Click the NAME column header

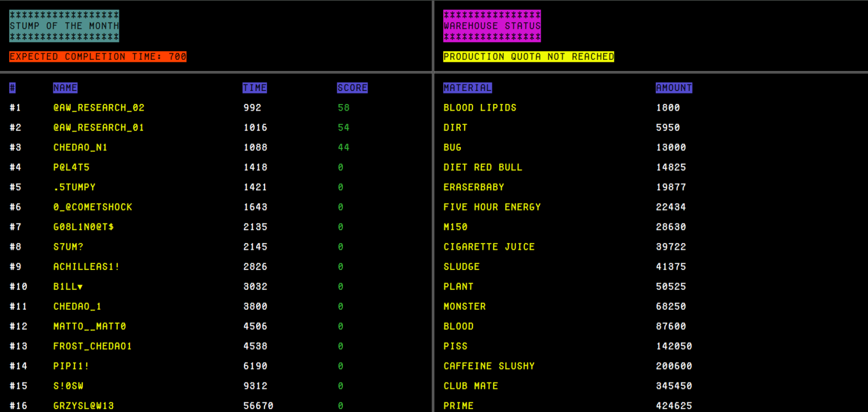click(65, 88)
